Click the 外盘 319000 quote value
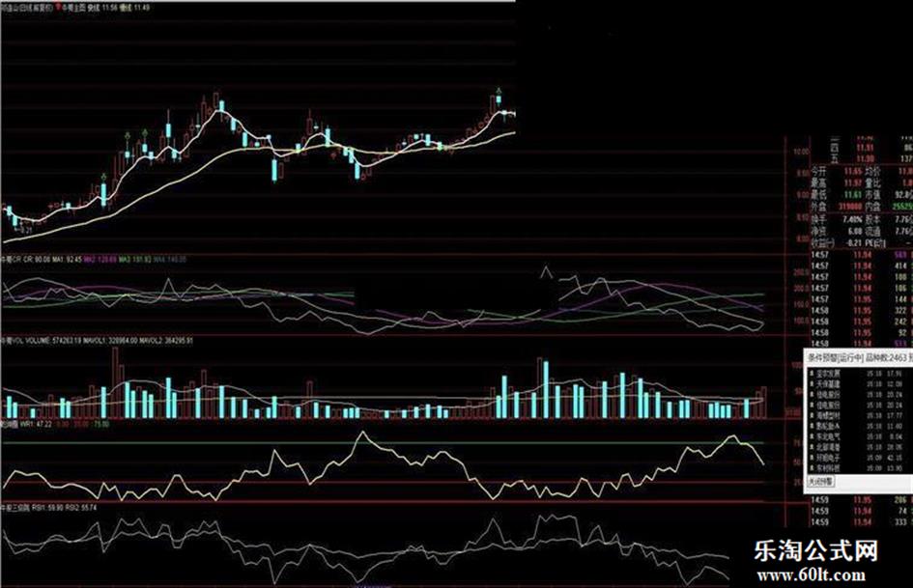913x588 pixels. tap(851, 207)
